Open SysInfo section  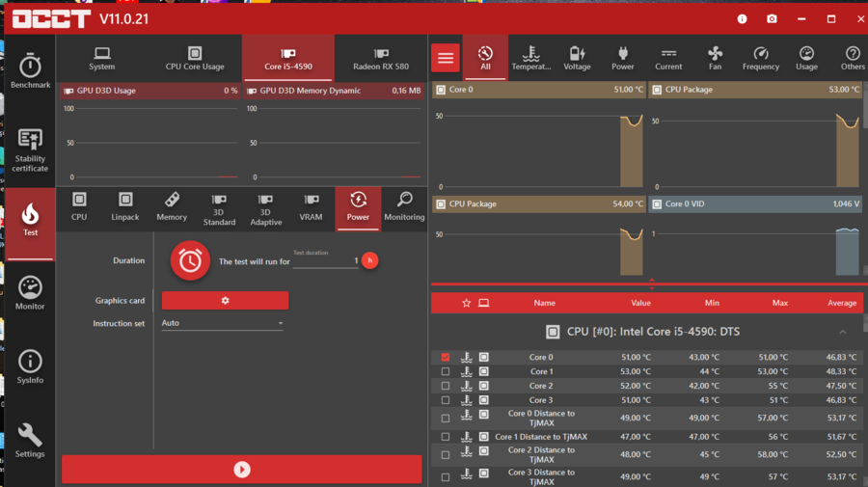(30, 366)
